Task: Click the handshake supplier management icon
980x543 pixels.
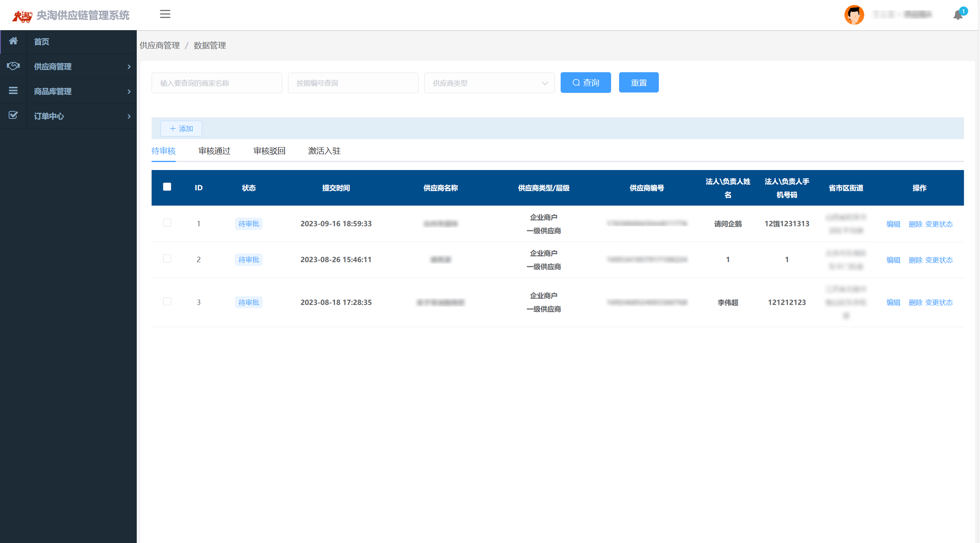Action: (x=13, y=66)
